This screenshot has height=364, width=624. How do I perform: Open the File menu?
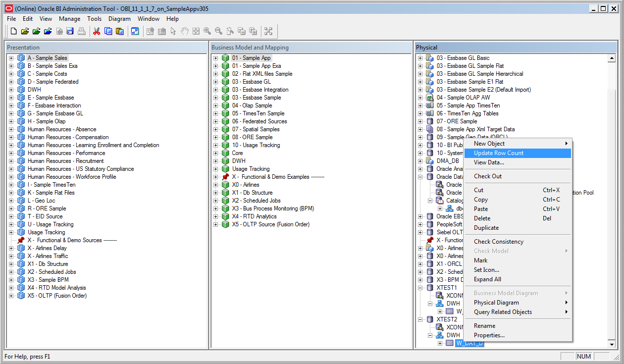point(11,19)
